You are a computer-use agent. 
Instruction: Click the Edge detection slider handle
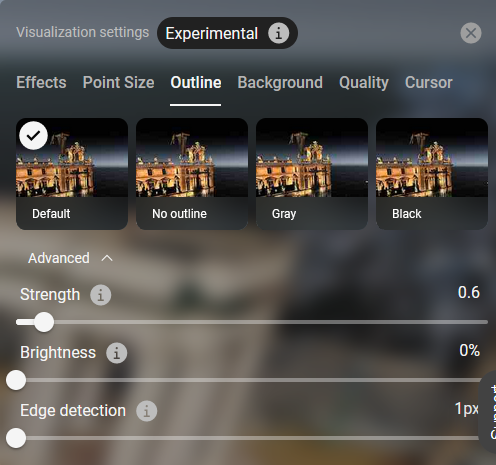16,438
